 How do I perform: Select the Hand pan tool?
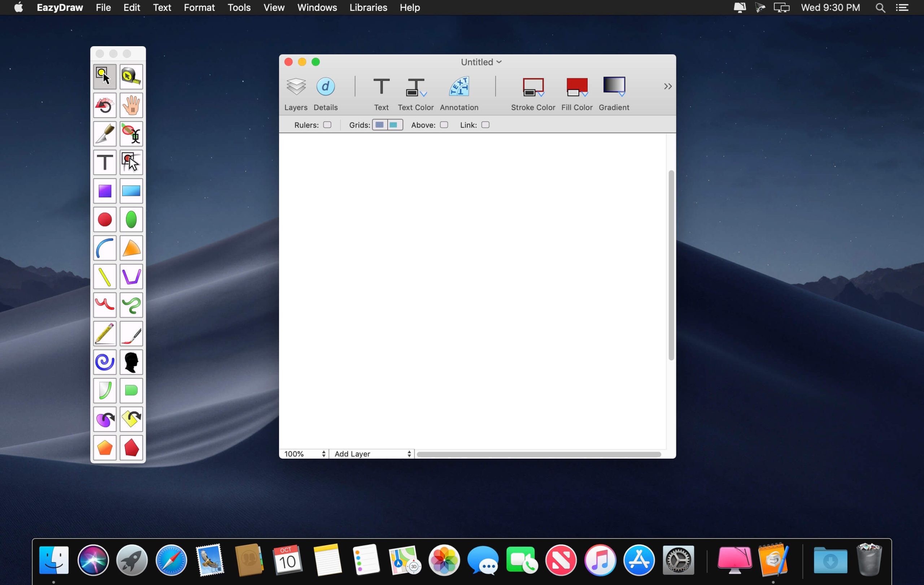point(131,105)
